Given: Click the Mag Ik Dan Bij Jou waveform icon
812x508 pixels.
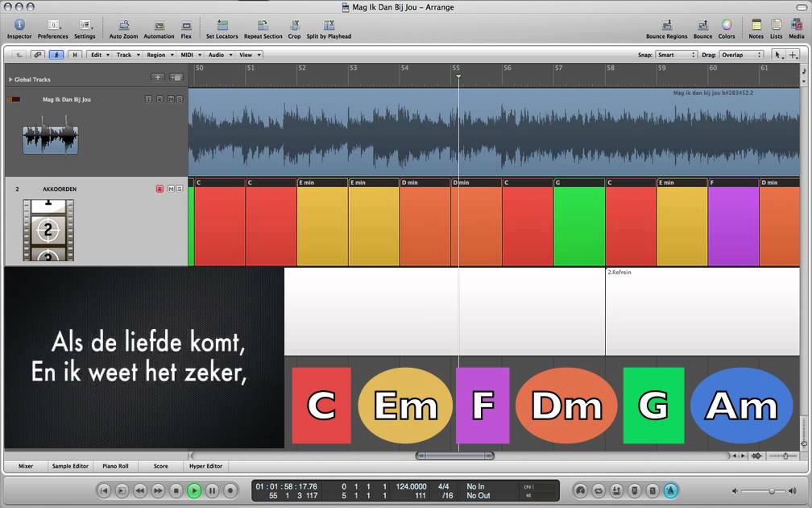Looking at the screenshot, I should click(x=50, y=136).
